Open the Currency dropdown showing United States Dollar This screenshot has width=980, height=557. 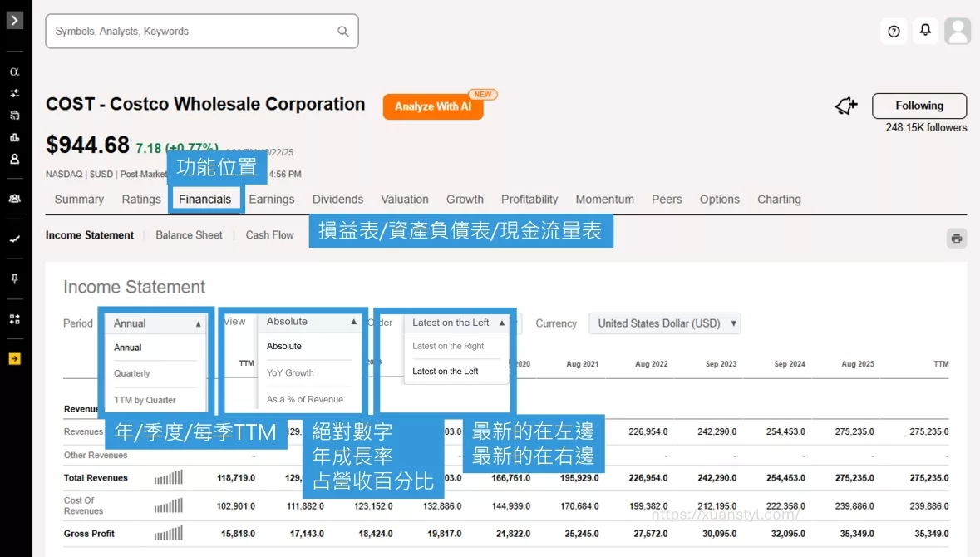pos(664,323)
